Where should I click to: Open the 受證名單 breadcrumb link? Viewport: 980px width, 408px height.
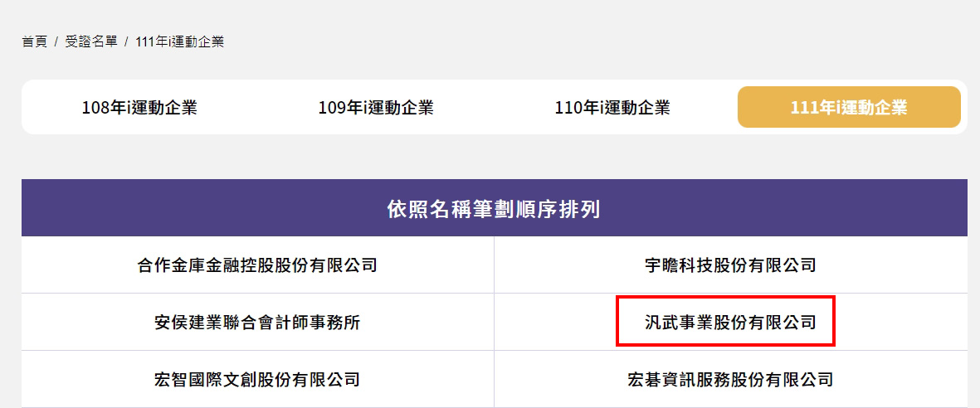(x=91, y=41)
